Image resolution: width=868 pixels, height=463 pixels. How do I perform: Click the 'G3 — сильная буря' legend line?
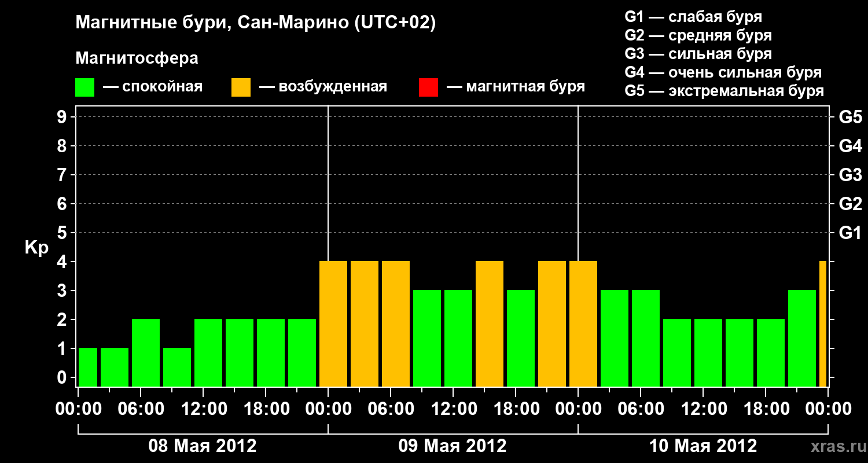click(698, 54)
